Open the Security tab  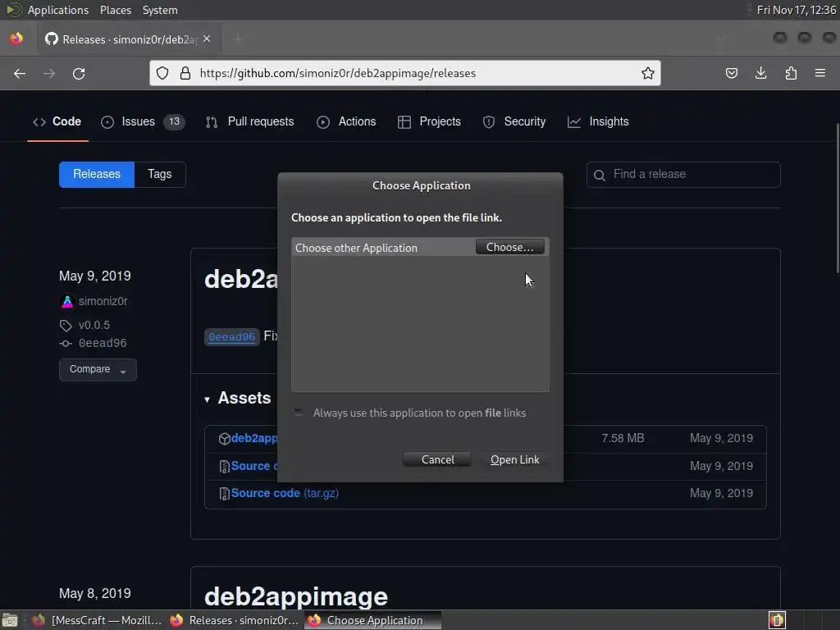coord(514,121)
